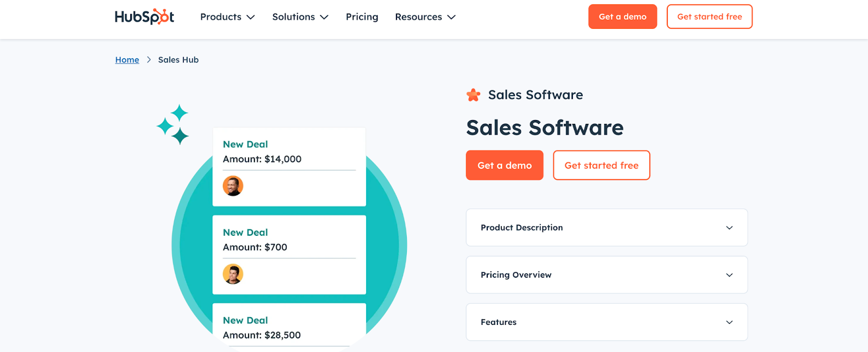
Task: Click the breadcrumb arrow separator icon
Action: click(x=149, y=60)
